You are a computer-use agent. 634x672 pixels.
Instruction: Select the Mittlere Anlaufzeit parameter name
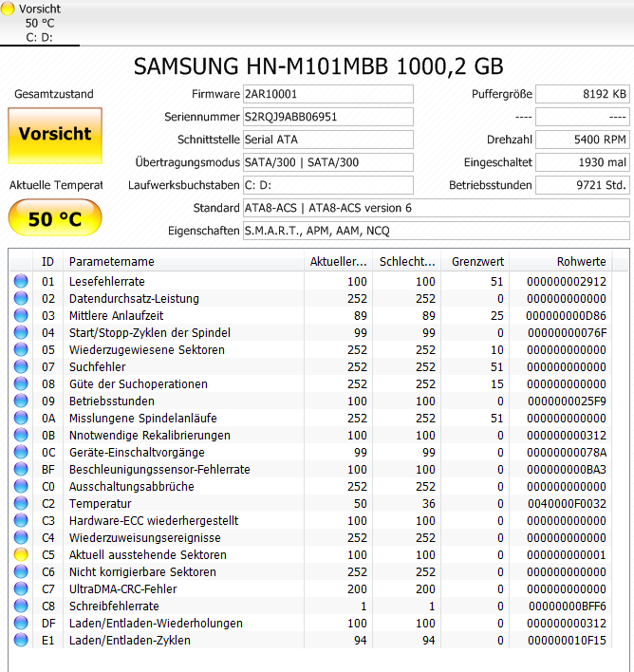116,316
